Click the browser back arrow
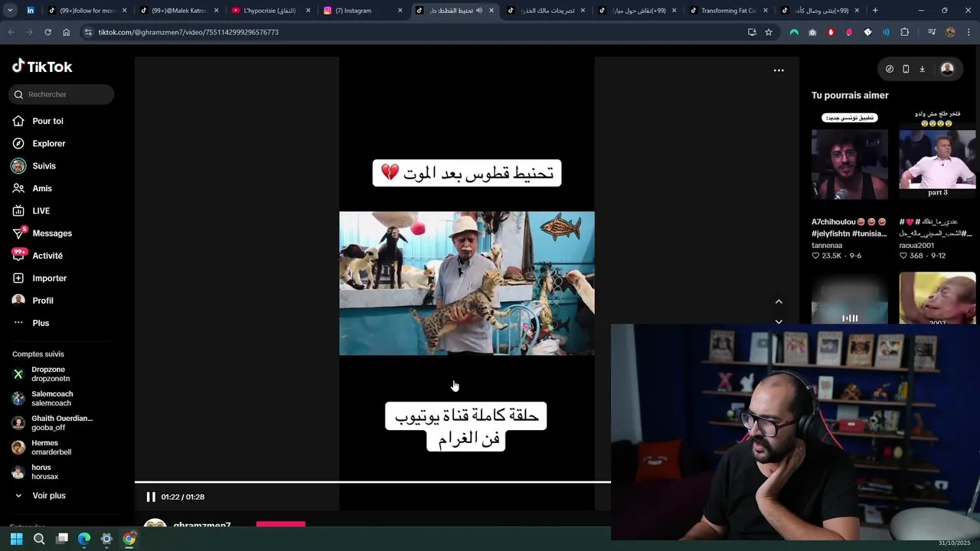The width and height of the screenshot is (980, 551). tap(11, 32)
